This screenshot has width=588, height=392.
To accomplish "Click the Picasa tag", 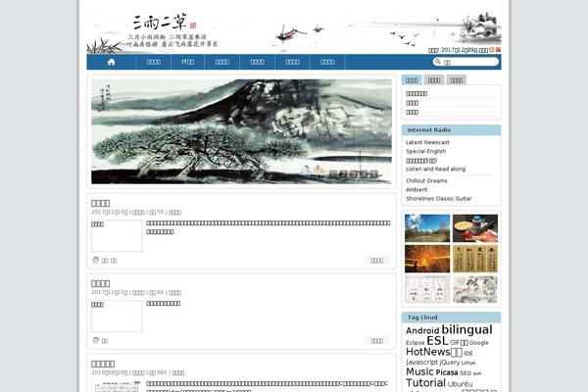I will 447,372.
